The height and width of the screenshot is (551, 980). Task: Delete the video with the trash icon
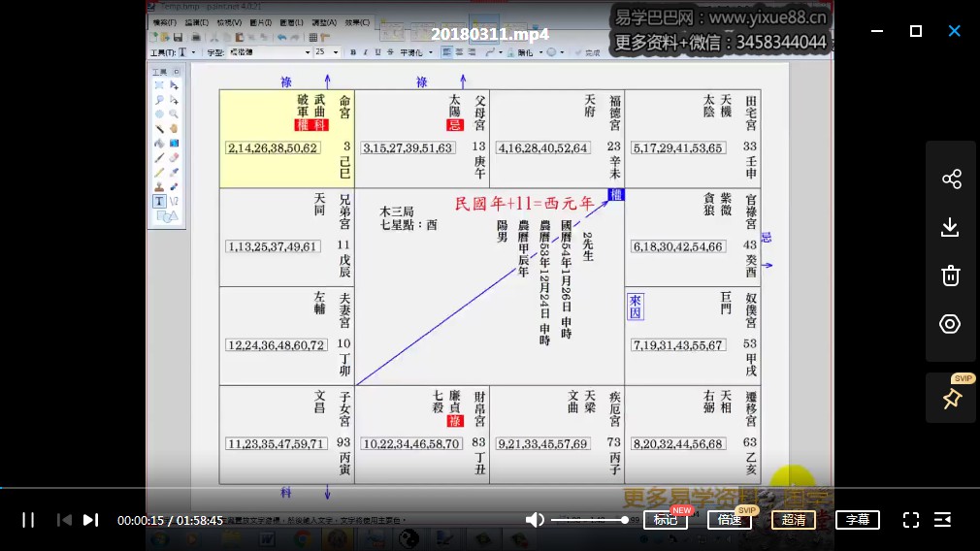951,275
